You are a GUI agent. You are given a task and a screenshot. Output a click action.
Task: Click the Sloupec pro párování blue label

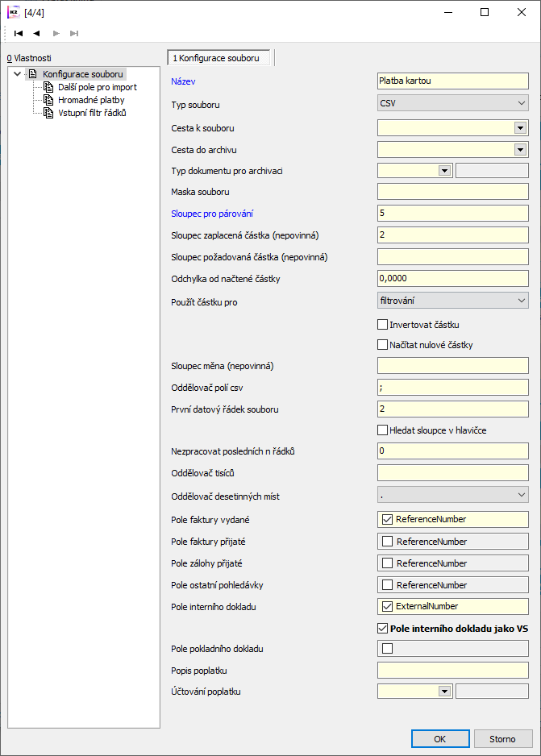212,214
